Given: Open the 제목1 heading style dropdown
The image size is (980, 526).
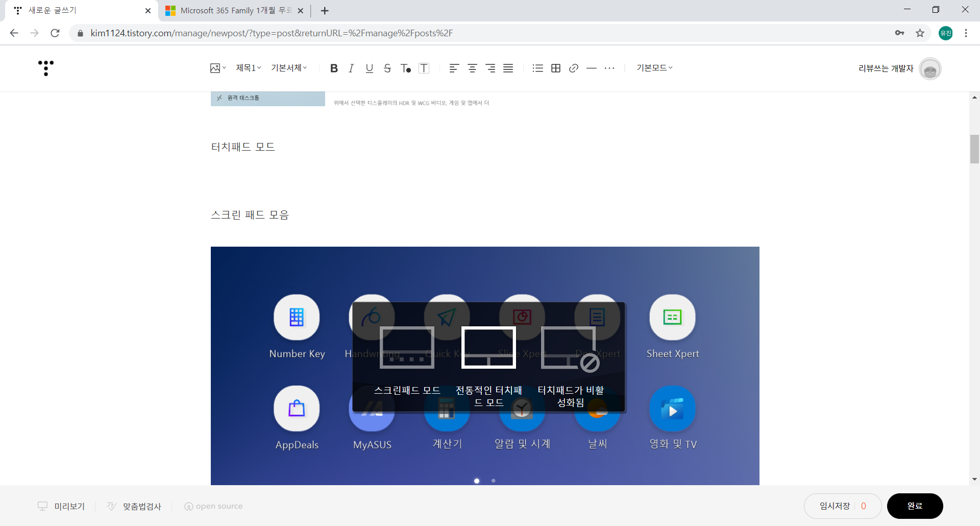Looking at the screenshot, I should pos(249,68).
